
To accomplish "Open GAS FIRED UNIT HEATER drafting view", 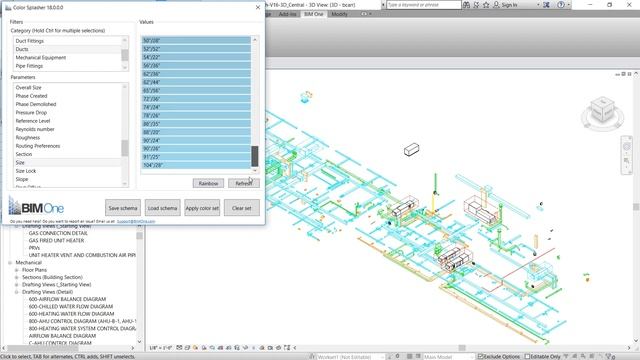I will tap(56, 240).
